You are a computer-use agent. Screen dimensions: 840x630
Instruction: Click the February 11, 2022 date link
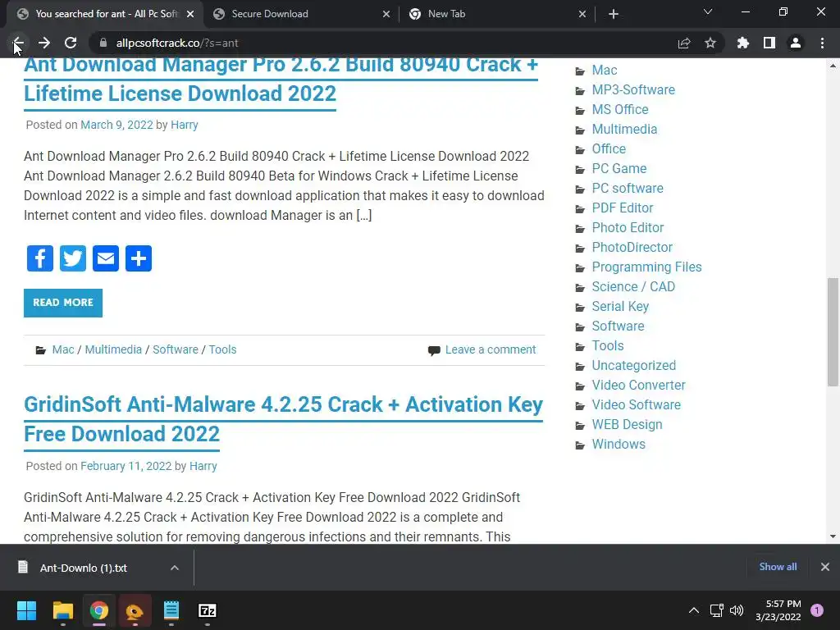click(126, 466)
